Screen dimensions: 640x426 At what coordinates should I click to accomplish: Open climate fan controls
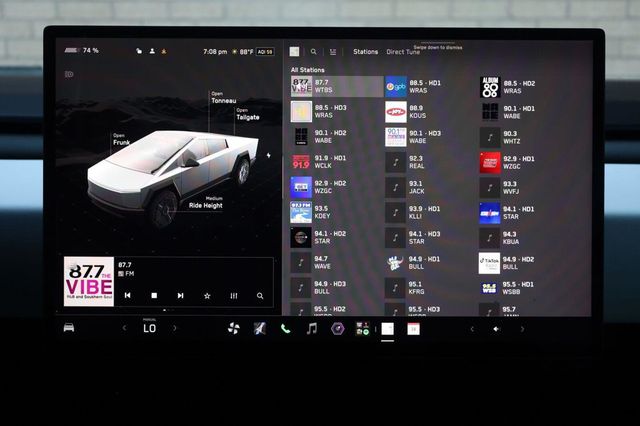(x=233, y=328)
